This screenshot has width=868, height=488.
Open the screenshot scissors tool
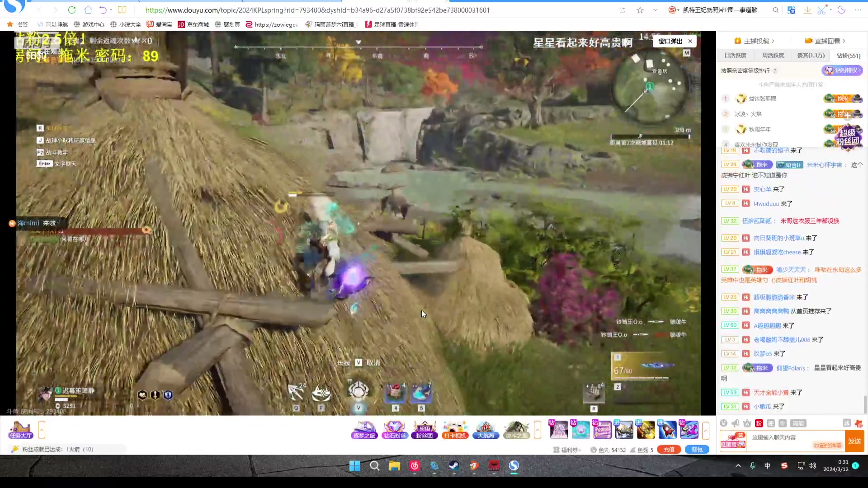[x=822, y=10]
